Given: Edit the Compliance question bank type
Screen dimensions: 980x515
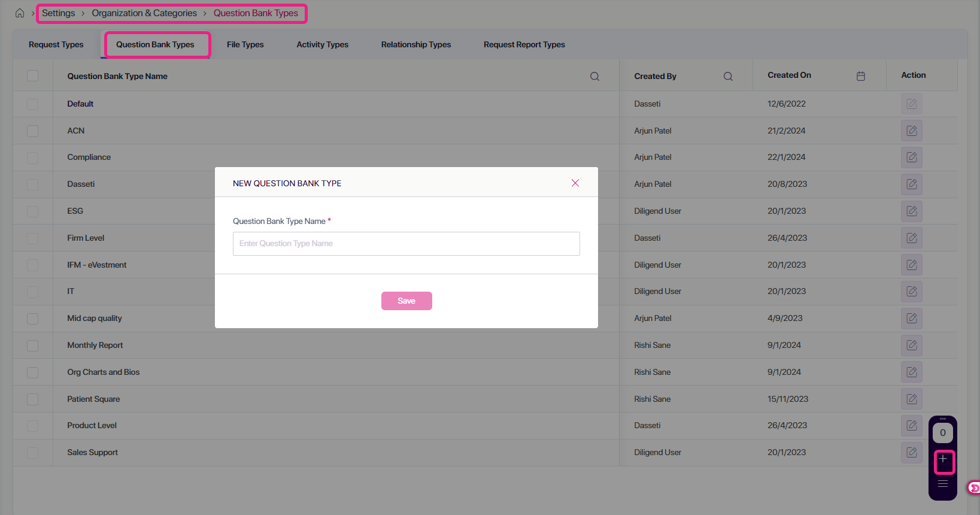Looking at the screenshot, I should [912, 157].
